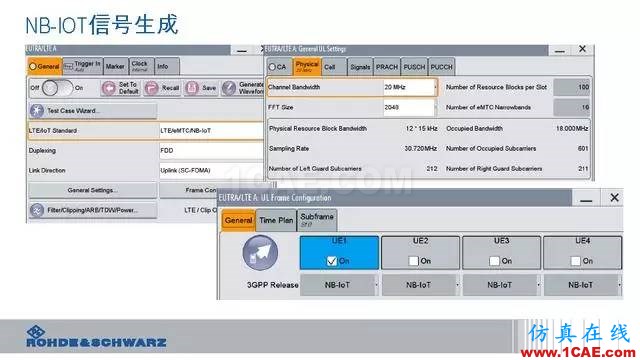
Task: Click the Trigger In tab icon
Action: tap(69, 67)
